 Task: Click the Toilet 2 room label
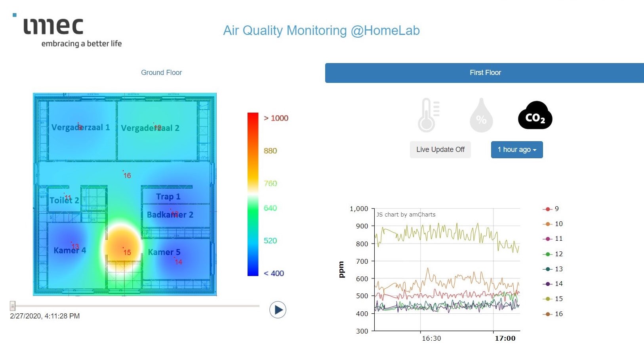point(64,200)
